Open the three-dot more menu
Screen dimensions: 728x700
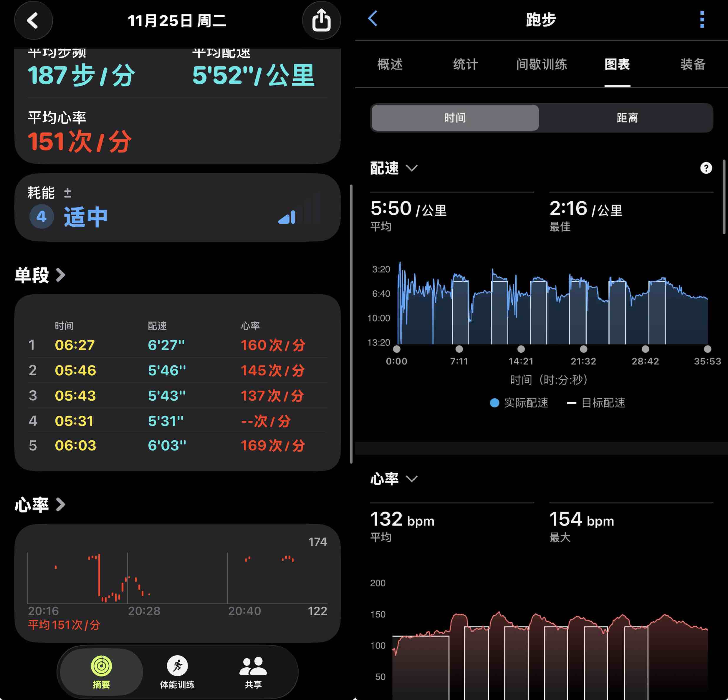[x=702, y=19]
